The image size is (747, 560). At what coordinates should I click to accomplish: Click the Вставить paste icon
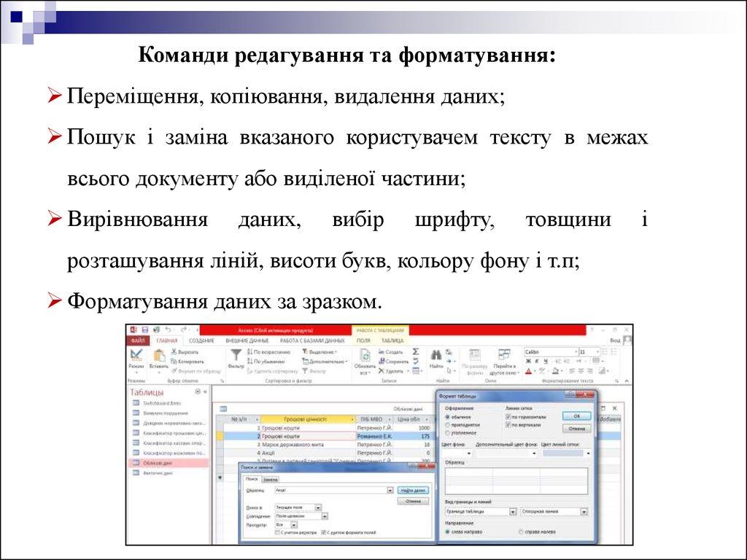(158, 355)
